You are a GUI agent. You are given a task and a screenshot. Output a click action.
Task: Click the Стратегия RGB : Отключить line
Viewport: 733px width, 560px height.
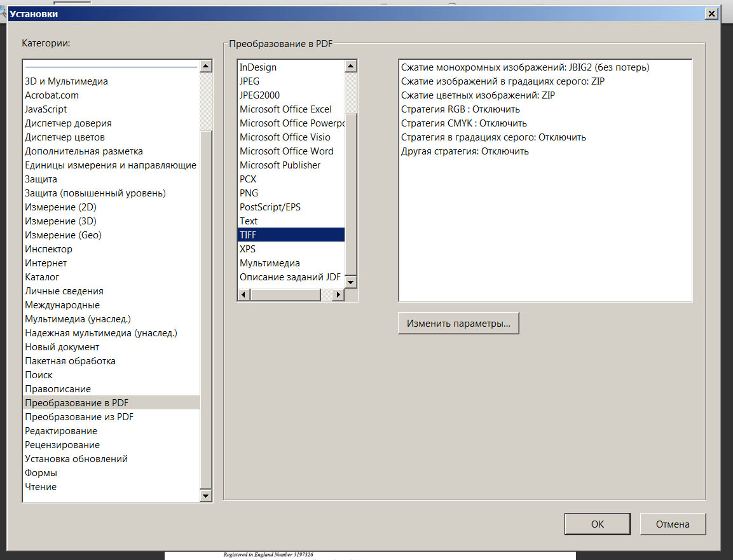point(460,109)
